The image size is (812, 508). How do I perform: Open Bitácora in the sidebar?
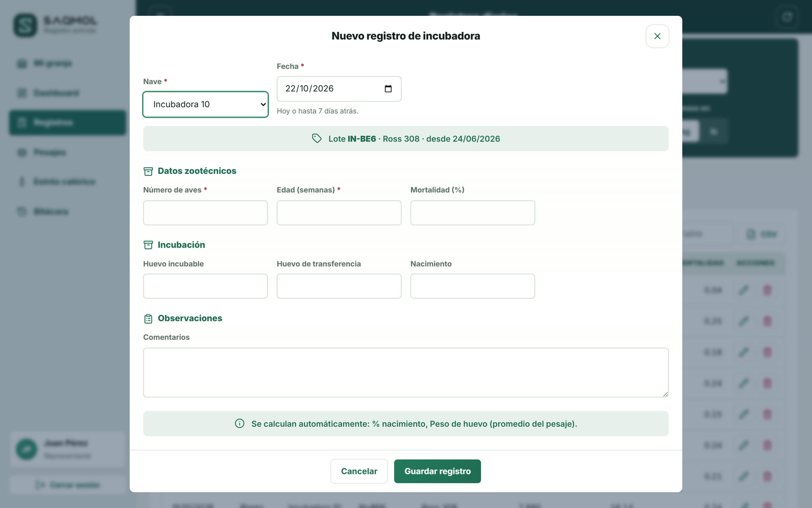tap(67, 211)
